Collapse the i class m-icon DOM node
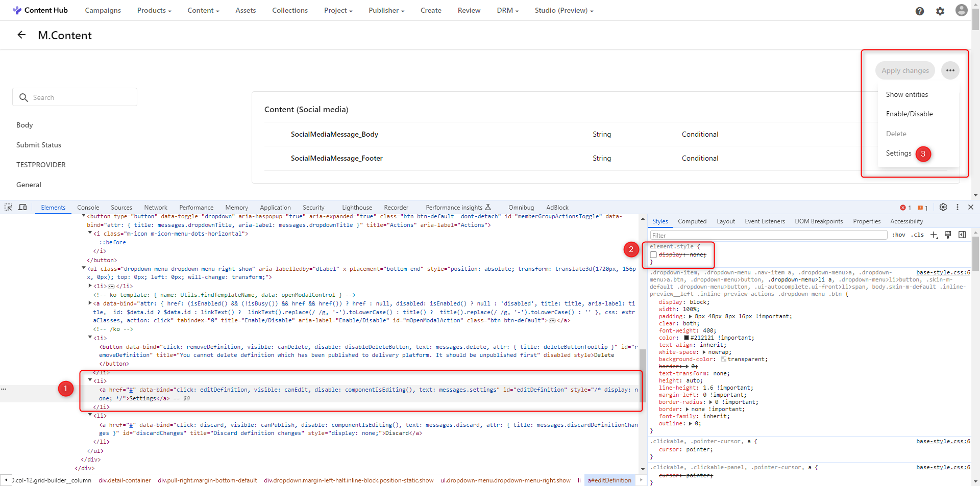The width and height of the screenshot is (980, 486). (x=90, y=233)
